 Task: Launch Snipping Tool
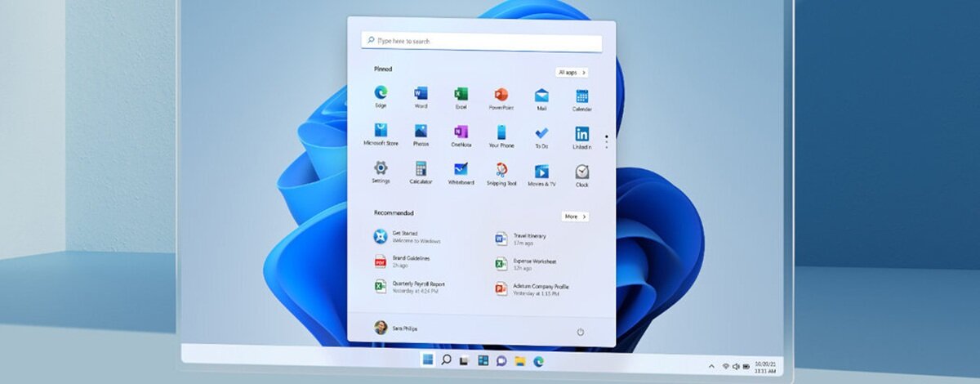[x=501, y=172]
